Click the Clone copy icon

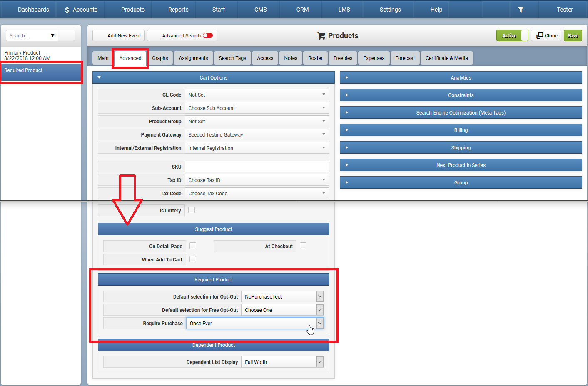(540, 35)
